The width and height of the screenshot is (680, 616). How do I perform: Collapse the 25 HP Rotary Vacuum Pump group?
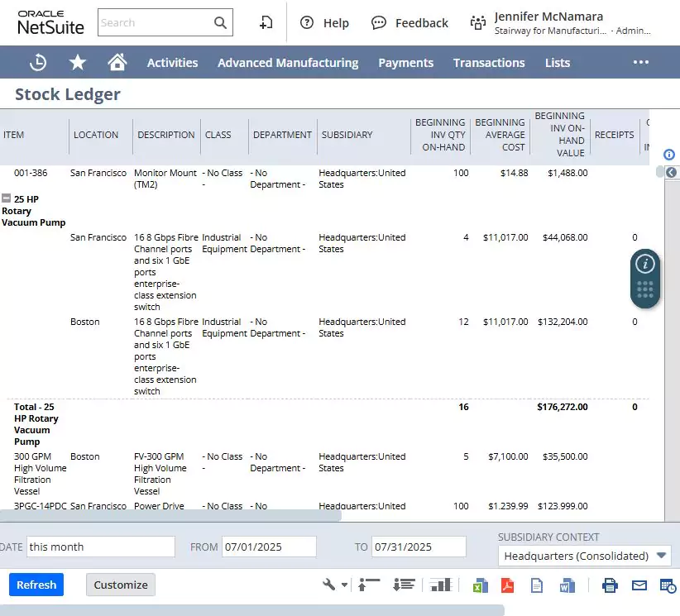[x=6, y=198]
